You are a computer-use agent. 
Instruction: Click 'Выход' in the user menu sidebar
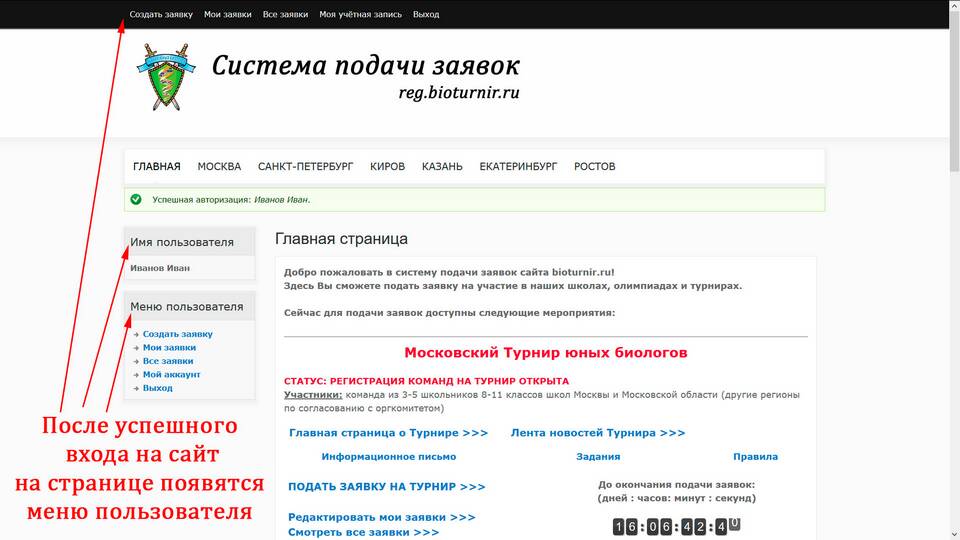[157, 388]
